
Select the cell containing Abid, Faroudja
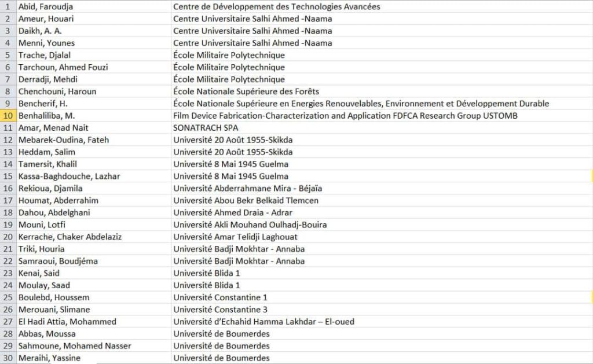click(94, 6)
